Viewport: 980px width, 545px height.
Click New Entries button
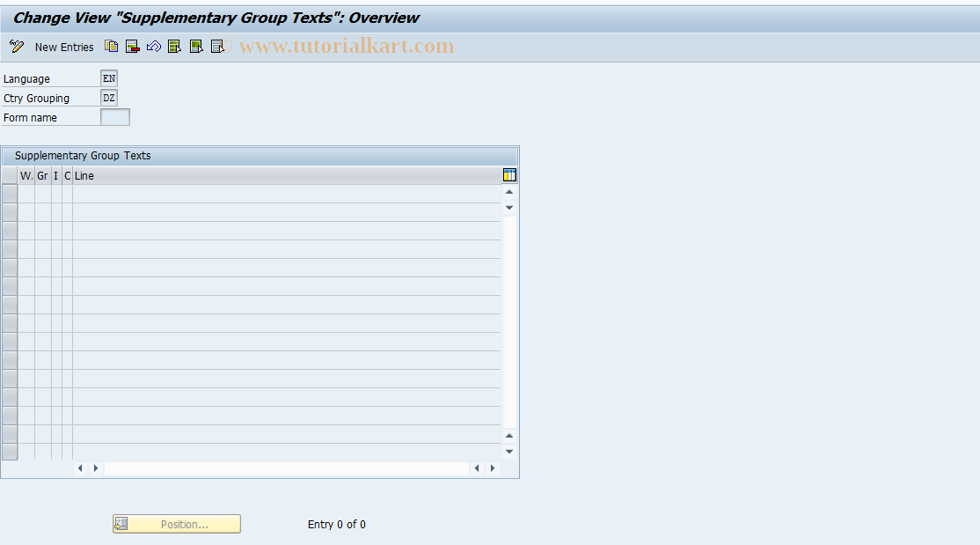(63, 47)
